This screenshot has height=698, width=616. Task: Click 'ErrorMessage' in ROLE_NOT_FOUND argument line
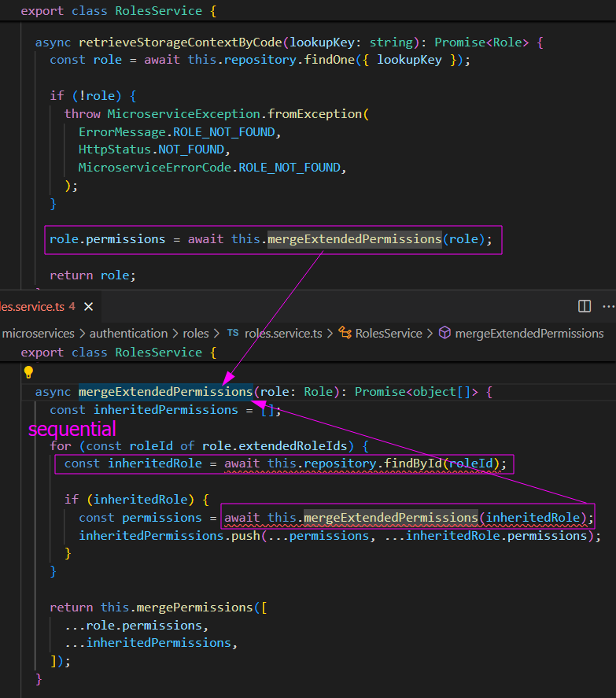[x=122, y=132]
